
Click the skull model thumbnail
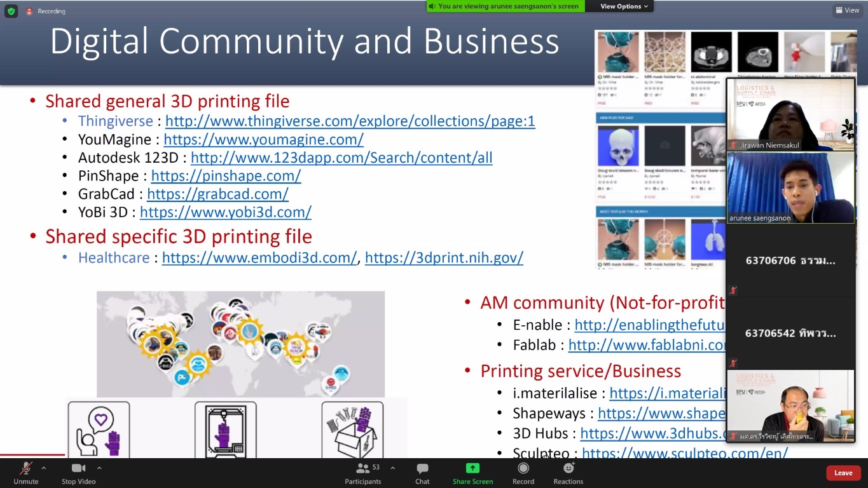pyautogui.click(x=618, y=146)
